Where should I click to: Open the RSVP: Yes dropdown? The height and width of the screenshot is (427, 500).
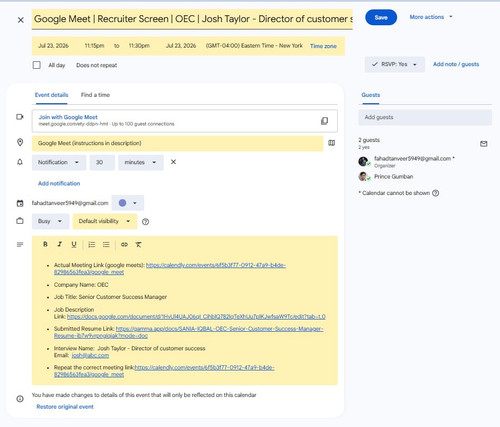395,64
